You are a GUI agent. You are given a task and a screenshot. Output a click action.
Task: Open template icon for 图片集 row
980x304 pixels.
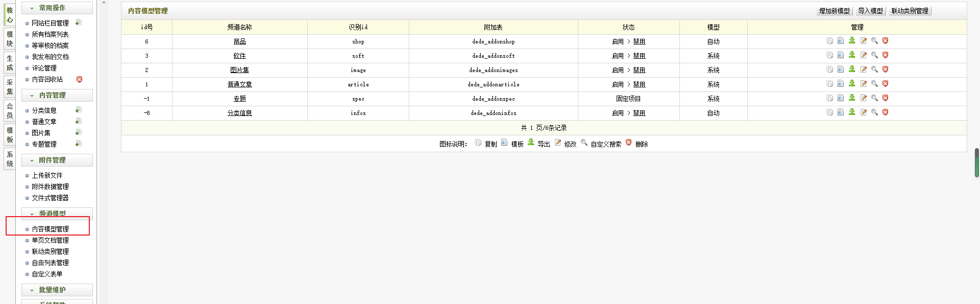coord(841,69)
